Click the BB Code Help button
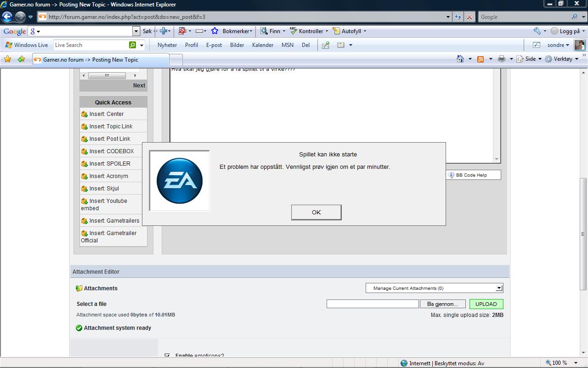The height and width of the screenshot is (368, 588). click(473, 175)
